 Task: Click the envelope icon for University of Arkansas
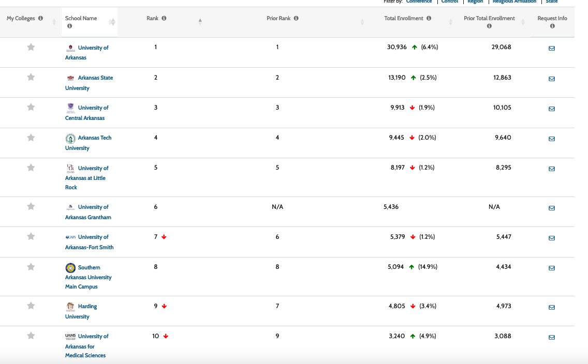pos(551,49)
